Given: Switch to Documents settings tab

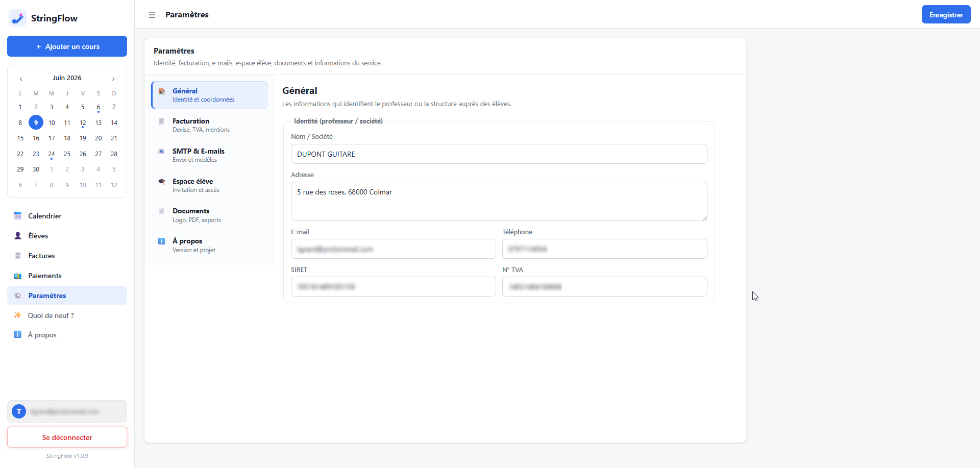Looking at the screenshot, I should click(209, 215).
